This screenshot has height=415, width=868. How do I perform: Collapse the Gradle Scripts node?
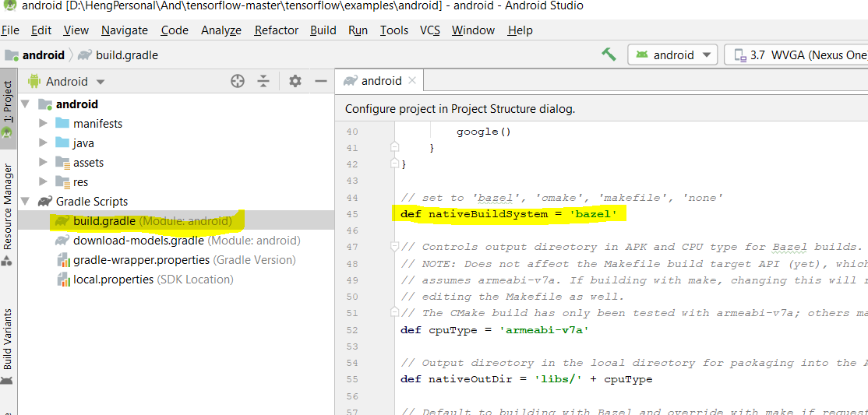pos(25,202)
